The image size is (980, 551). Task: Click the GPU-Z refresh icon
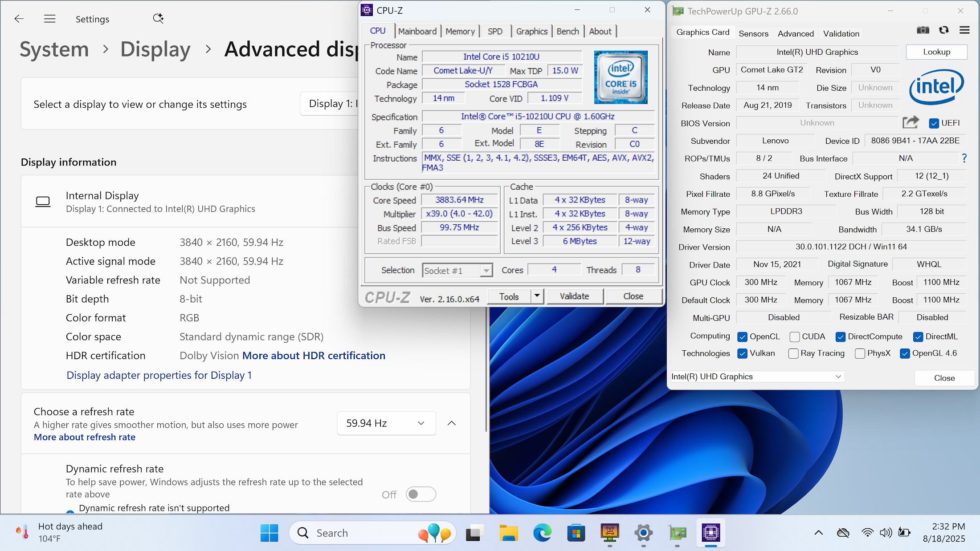[x=943, y=30]
